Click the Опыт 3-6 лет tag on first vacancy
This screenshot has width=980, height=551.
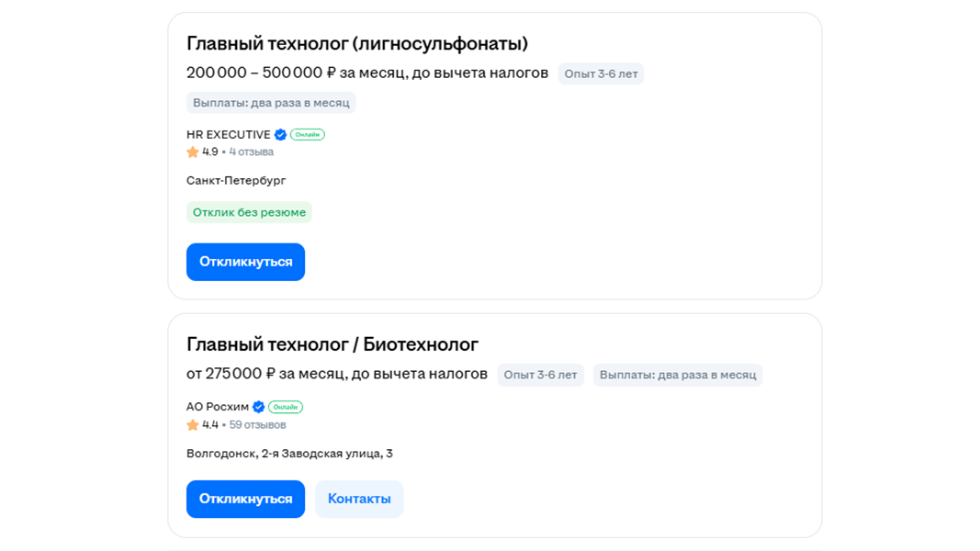pyautogui.click(x=601, y=73)
